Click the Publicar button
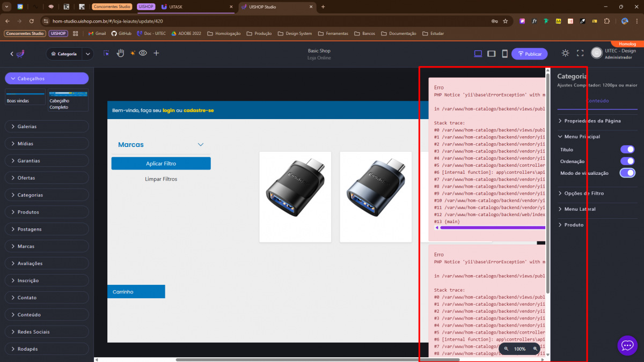This screenshot has width=644, height=362. coord(529,54)
